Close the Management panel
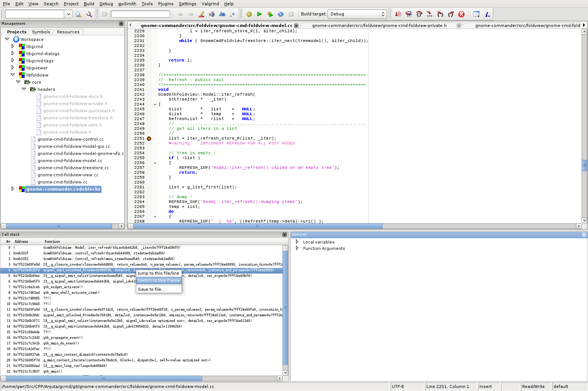 121,24
